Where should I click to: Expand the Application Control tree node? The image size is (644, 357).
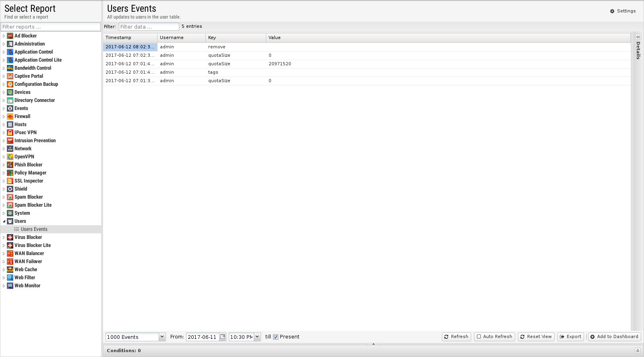(x=4, y=52)
